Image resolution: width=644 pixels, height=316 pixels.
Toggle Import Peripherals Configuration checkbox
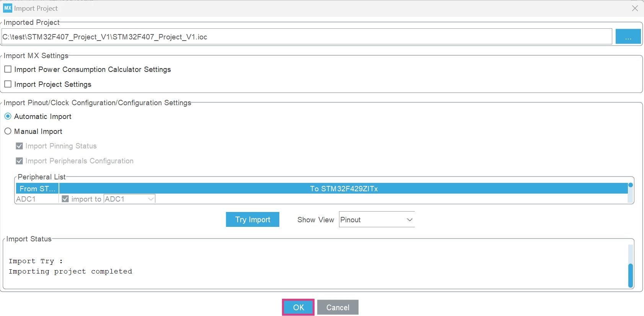coord(19,161)
